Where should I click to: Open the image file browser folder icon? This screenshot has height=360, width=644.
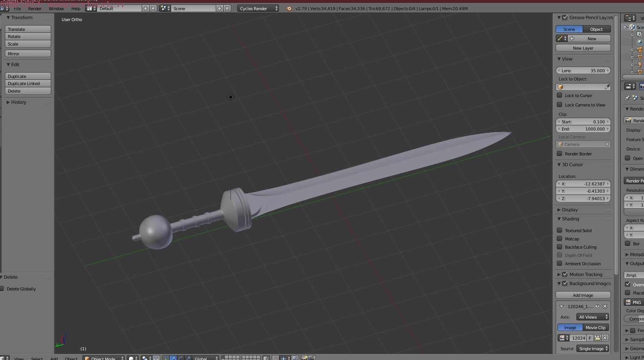coord(597,338)
